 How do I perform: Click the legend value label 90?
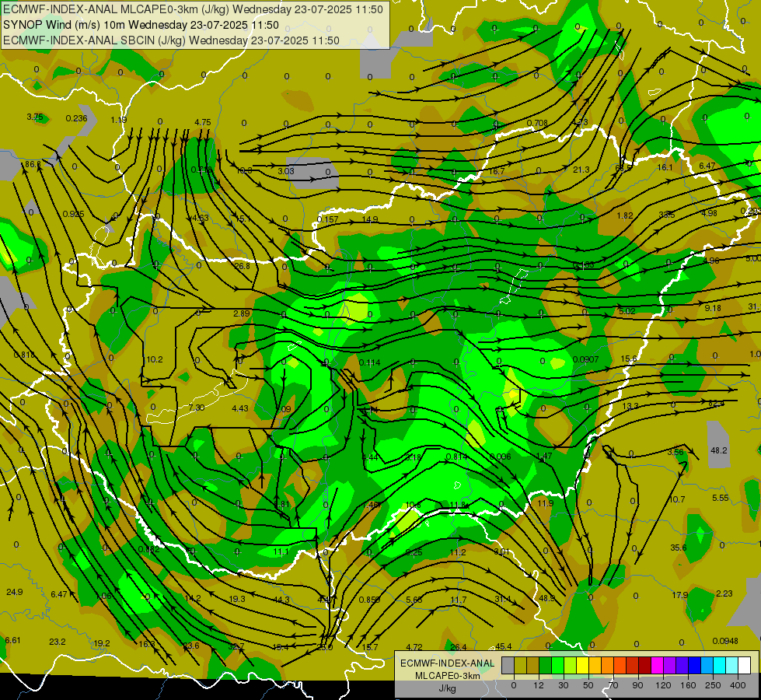[x=637, y=685]
